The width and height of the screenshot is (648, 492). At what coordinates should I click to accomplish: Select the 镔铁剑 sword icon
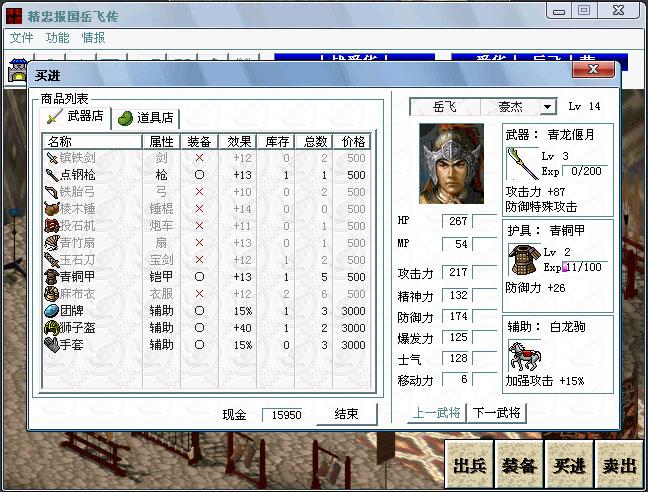pos(52,158)
